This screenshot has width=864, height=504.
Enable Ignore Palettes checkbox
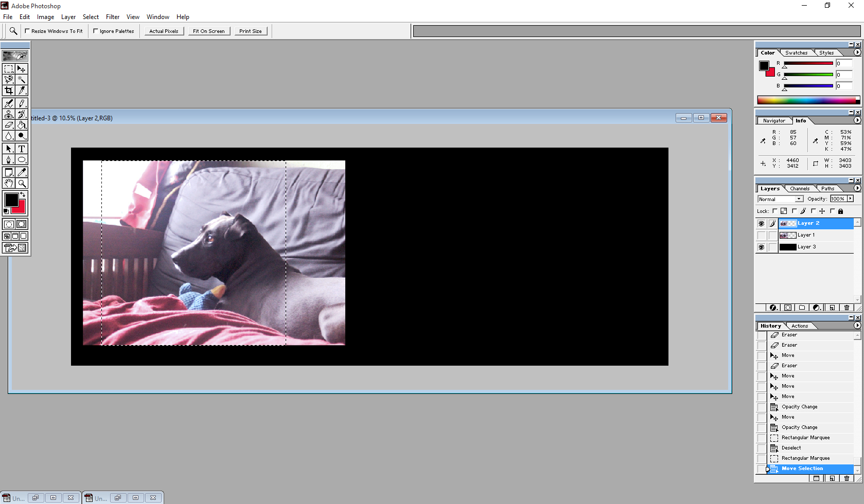click(x=96, y=31)
